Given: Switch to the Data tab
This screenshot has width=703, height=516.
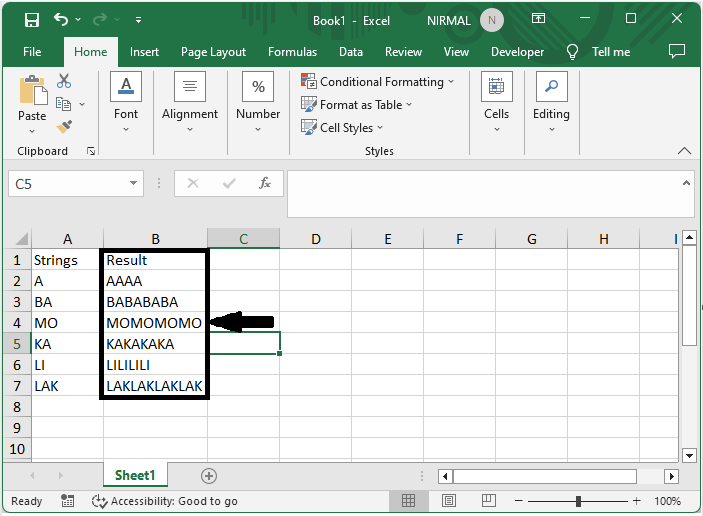Looking at the screenshot, I should (351, 52).
